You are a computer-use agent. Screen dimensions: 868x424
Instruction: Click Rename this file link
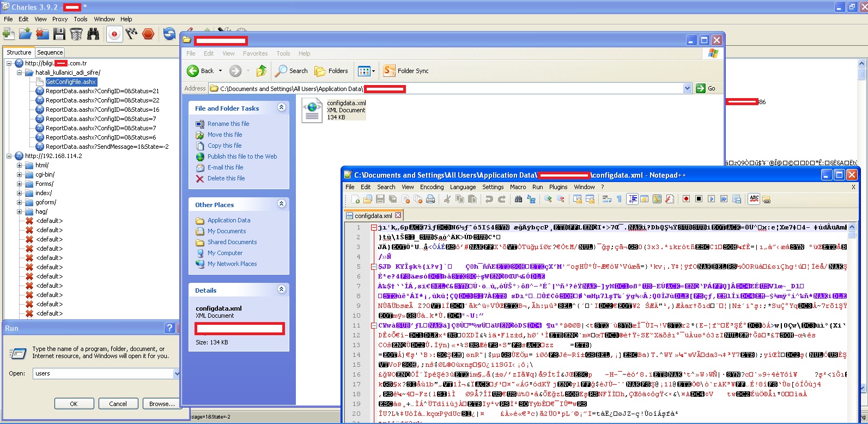pyautogui.click(x=228, y=124)
